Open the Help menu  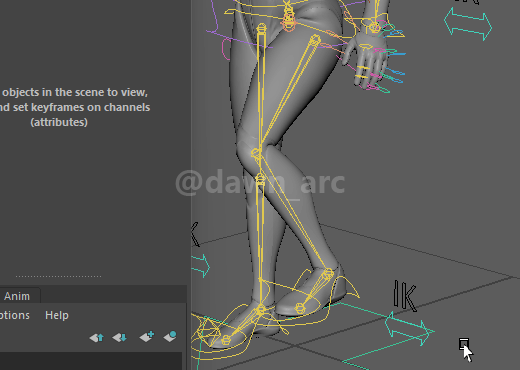point(57,315)
